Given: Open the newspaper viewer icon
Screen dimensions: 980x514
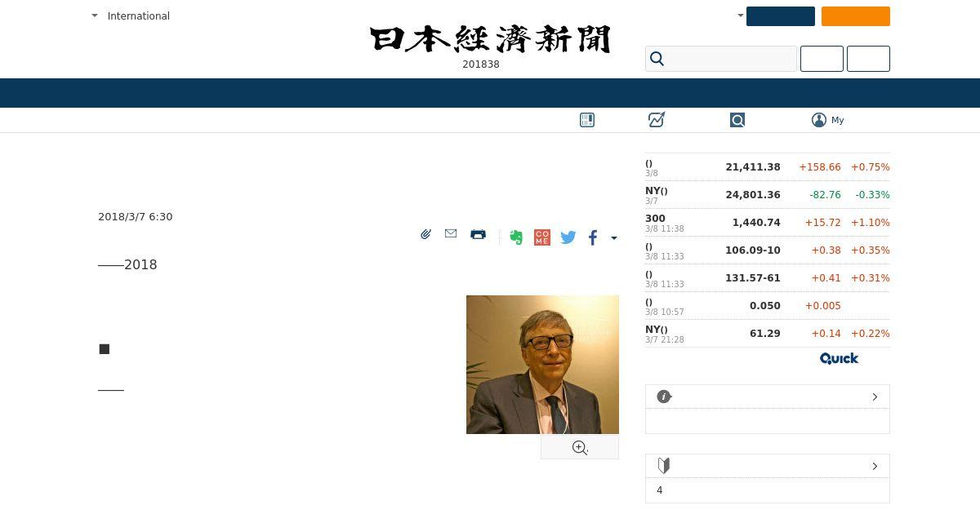Looking at the screenshot, I should coord(587,120).
